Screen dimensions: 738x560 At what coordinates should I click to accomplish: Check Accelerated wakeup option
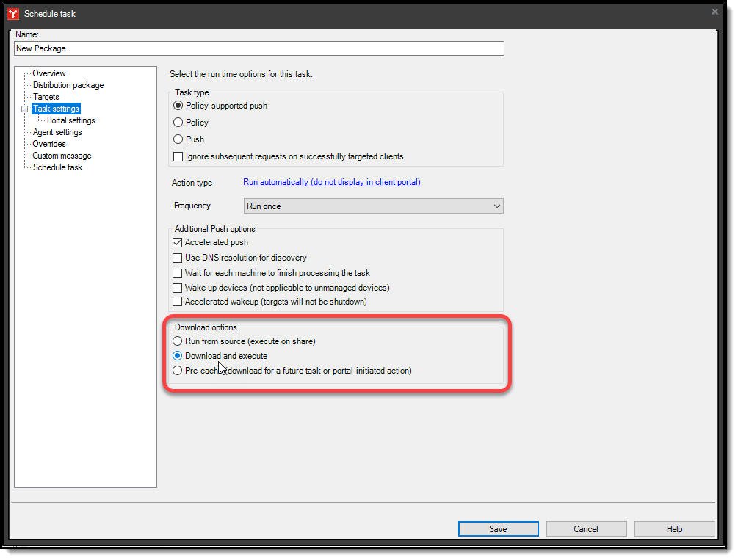coord(177,301)
